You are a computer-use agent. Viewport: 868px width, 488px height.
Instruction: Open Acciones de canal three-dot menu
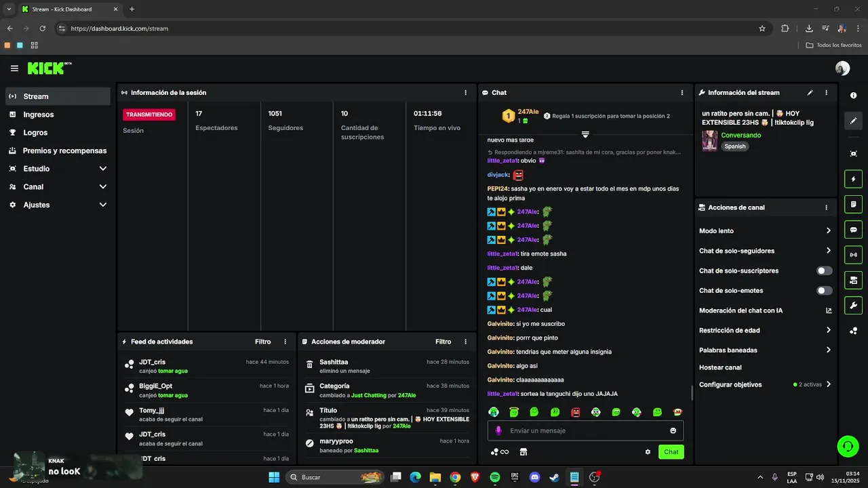[x=826, y=207]
